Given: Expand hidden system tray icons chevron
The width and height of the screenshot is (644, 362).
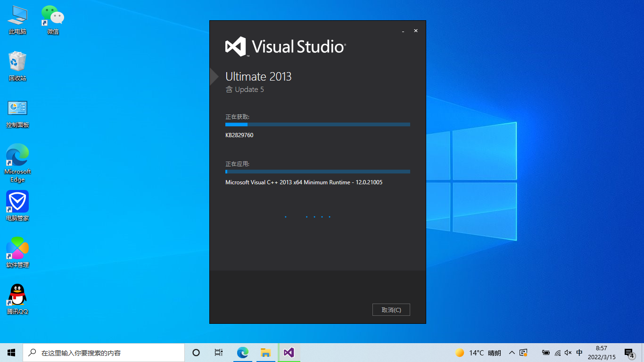Looking at the screenshot, I should 512,353.
